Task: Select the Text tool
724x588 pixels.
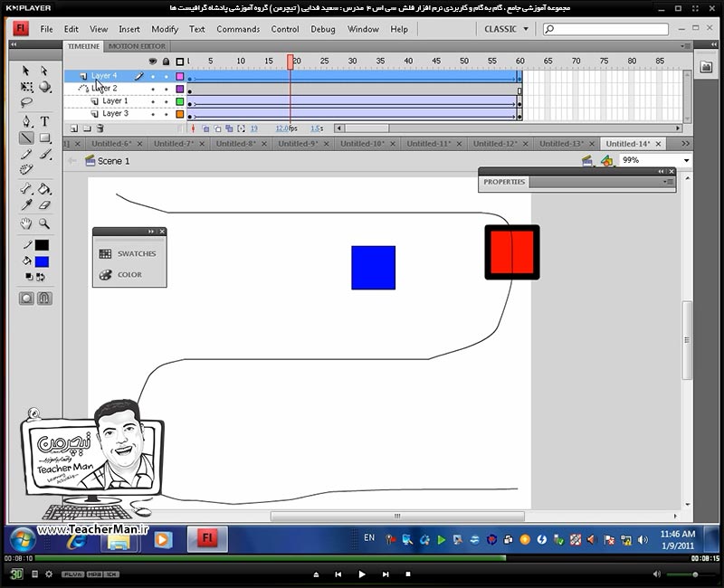Action: point(44,121)
